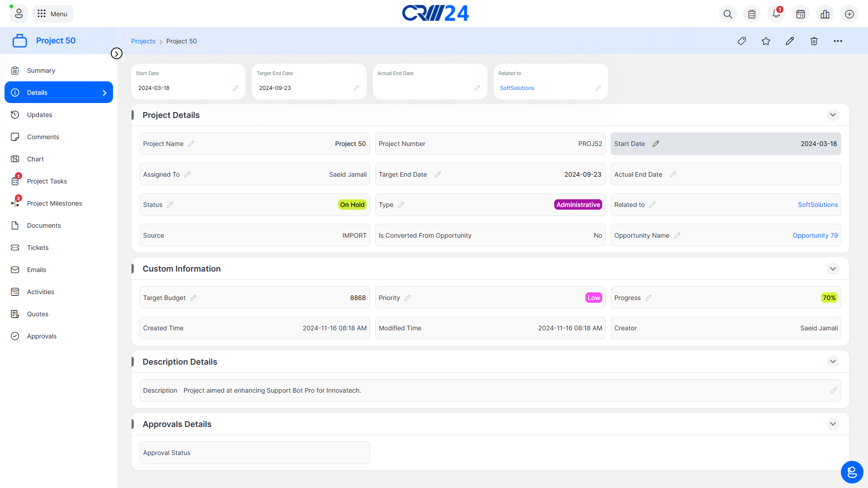This screenshot has height=488, width=868.
Task: Open Project Tasks in the sidebar
Action: [x=47, y=181]
